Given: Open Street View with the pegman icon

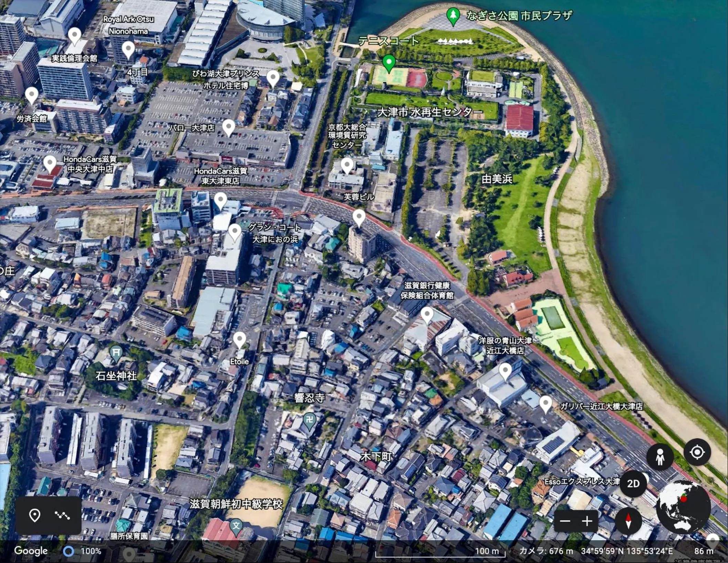Looking at the screenshot, I should pyautogui.click(x=660, y=457).
